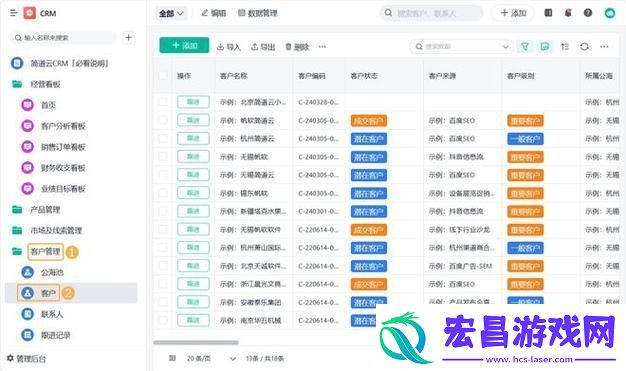
Task: Open the 跟进记录 form
Action: 55,335
